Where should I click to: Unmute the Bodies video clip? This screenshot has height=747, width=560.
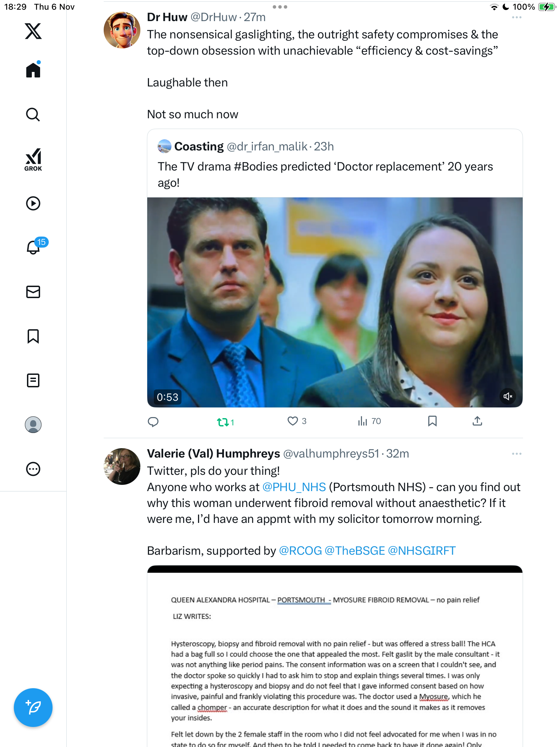click(x=507, y=396)
